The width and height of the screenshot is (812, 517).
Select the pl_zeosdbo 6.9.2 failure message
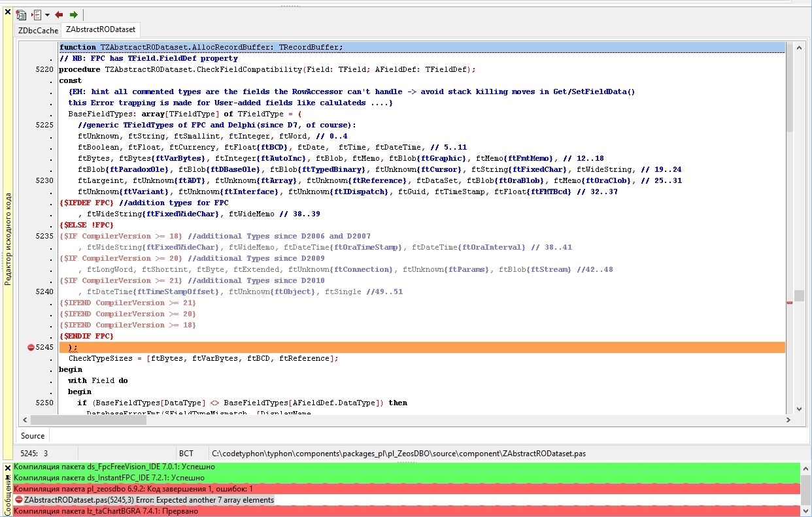[406, 489]
